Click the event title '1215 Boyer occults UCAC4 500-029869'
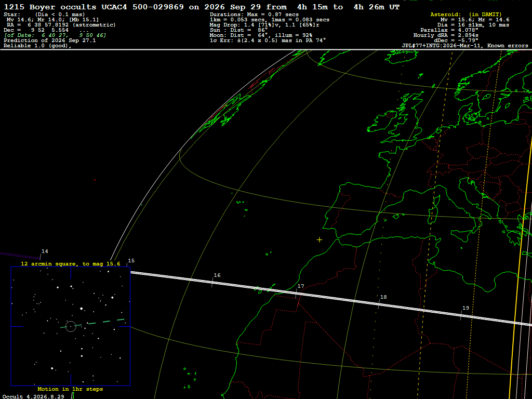The height and width of the screenshot is (399, 532). (94, 7)
